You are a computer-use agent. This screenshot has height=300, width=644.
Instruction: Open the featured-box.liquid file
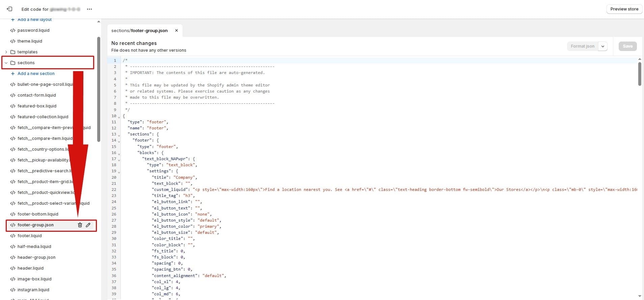pyautogui.click(x=37, y=106)
